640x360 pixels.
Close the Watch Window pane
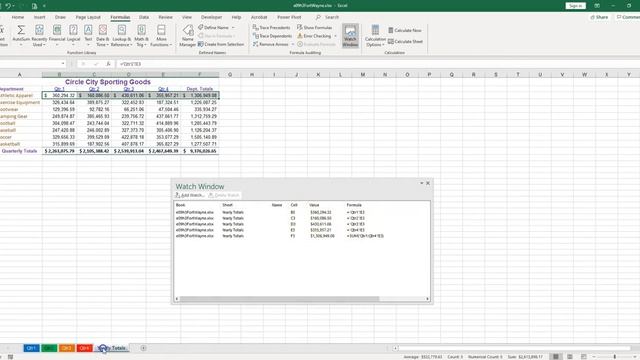point(428,183)
